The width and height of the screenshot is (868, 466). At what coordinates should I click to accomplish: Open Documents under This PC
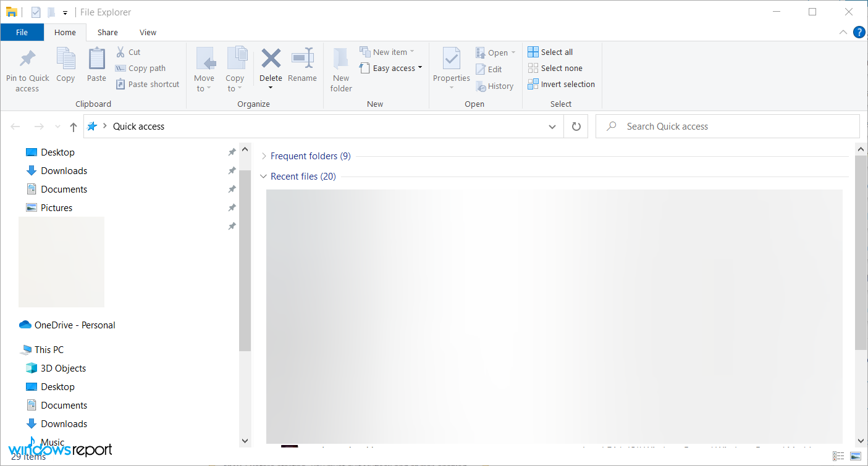[64, 406]
